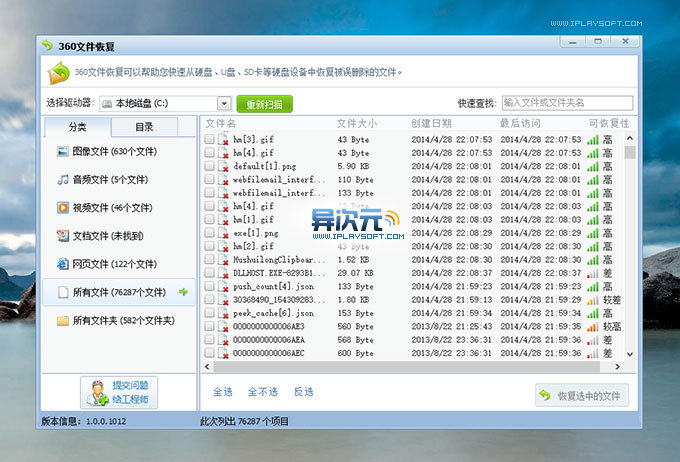Click the file icon of peek_cache[6].json
This screenshot has width=680, height=462.
click(x=223, y=313)
